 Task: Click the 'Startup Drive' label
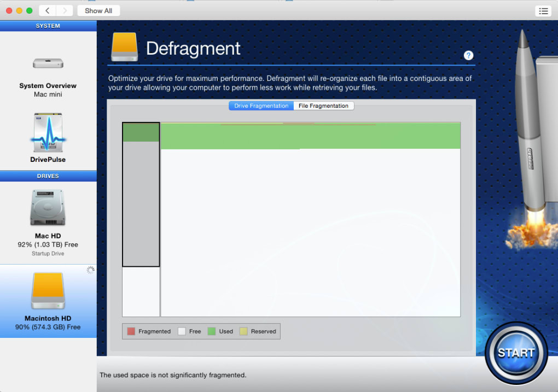click(48, 254)
